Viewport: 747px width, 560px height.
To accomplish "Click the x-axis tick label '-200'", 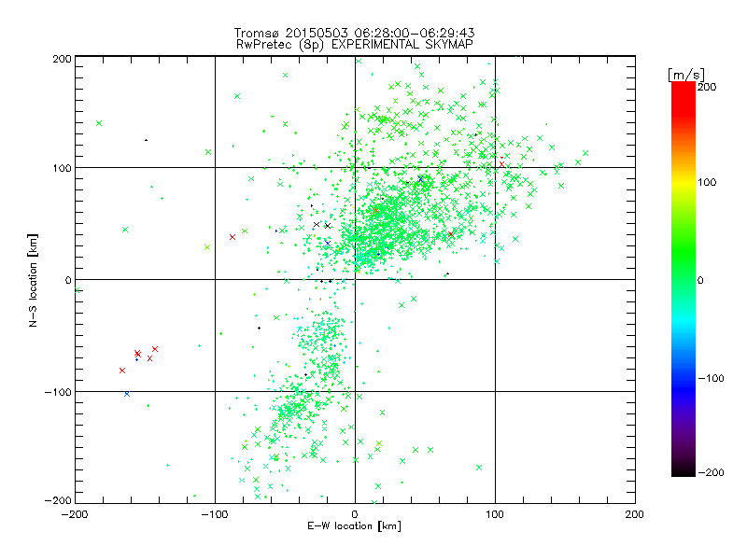I will (75, 514).
